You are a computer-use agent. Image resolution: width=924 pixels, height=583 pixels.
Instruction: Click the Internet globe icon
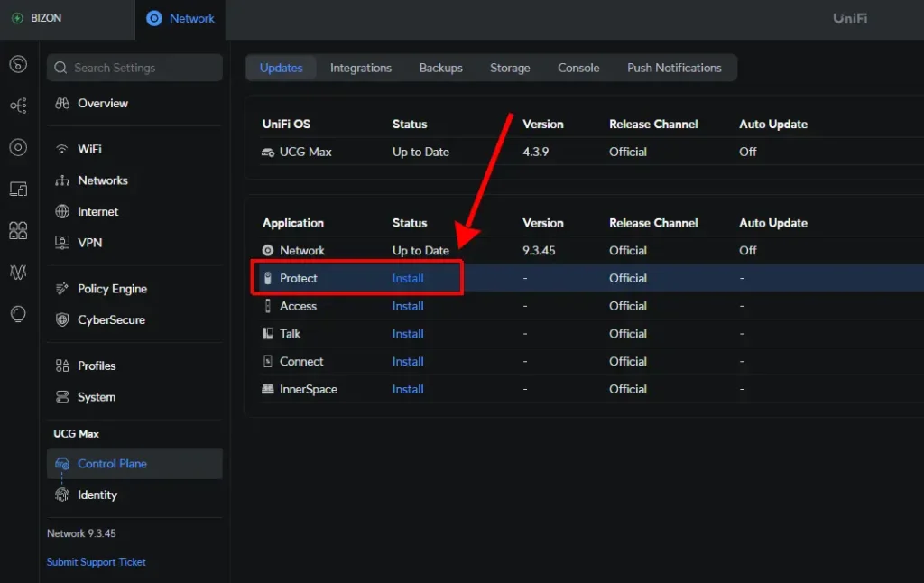(x=62, y=211)
